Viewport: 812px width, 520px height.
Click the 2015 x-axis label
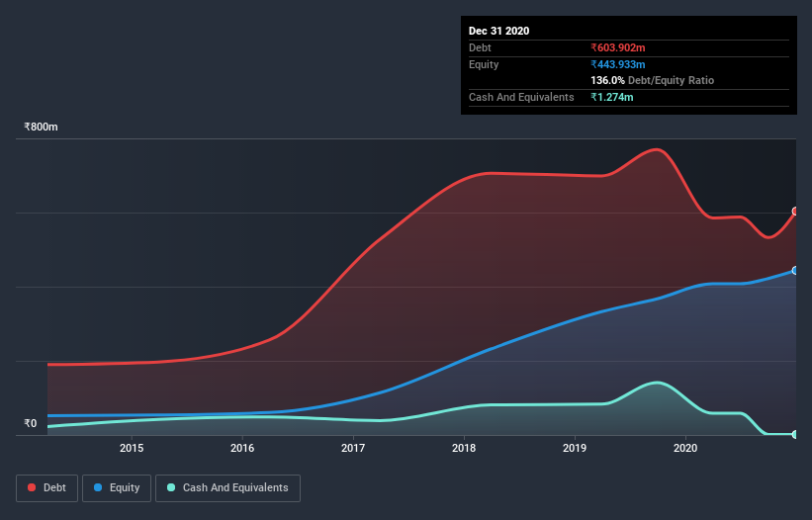coord(132,448)
